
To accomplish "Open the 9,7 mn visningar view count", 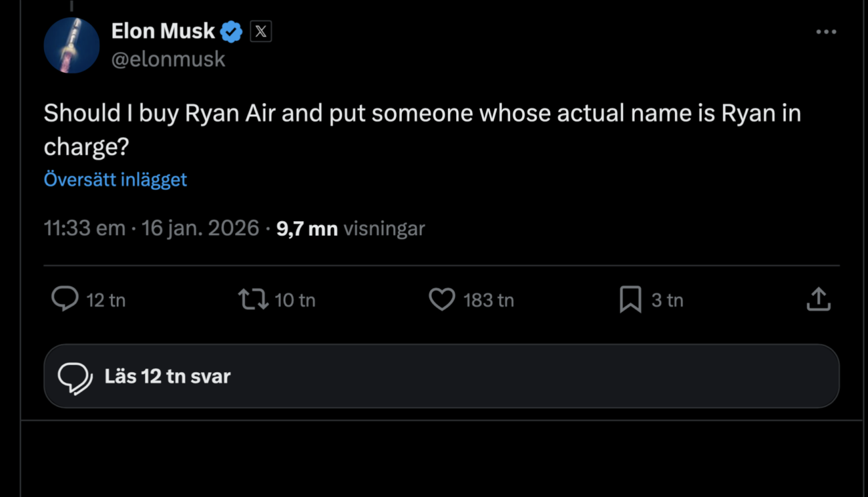I will [351, 228].
